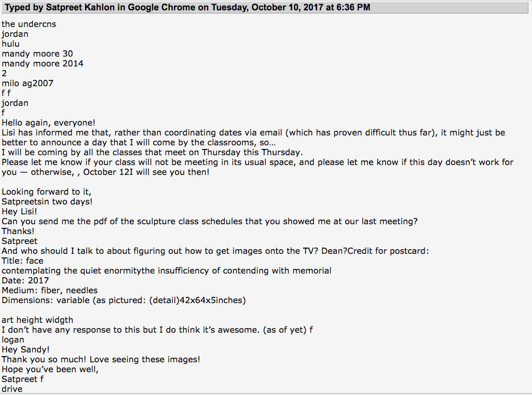The width and height of the screenshot is (532, 395).
Task: Click the 'Title: face' line
Action: click(22, 261)
